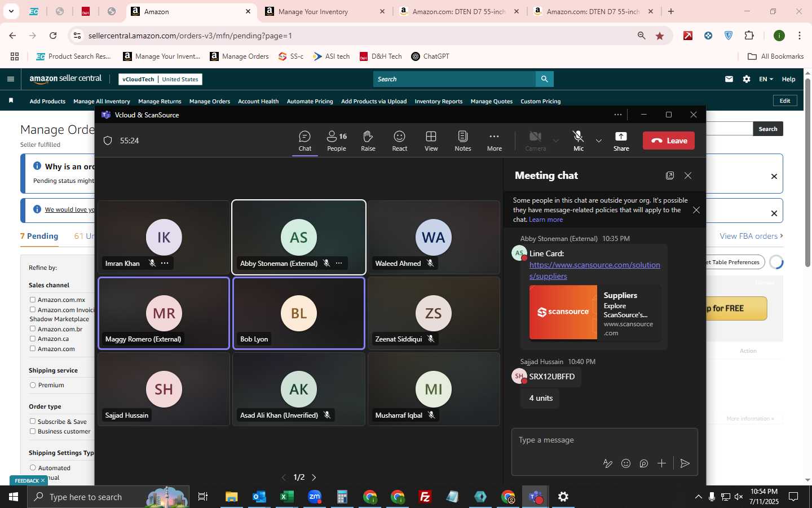812x508 pixels.
Task: Open Seller Central mail messages icon
Action: (729, 79)
